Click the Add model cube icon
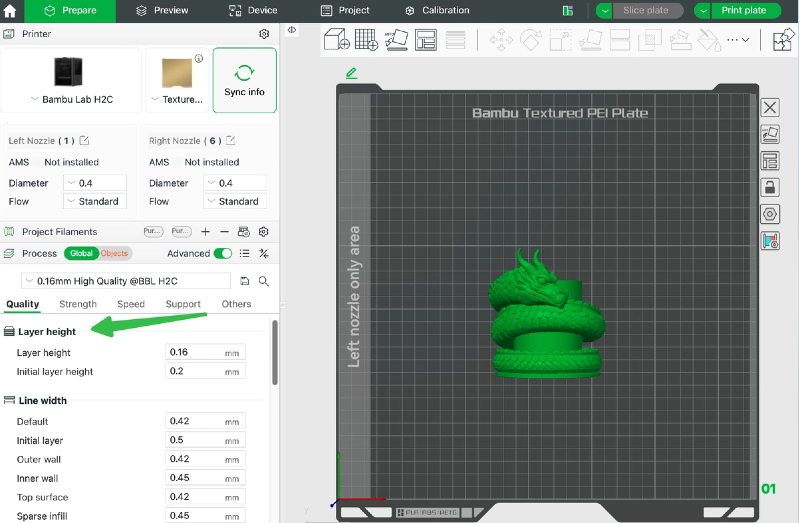The height and width of the screenshot is (523, 800). pos(337,39)
